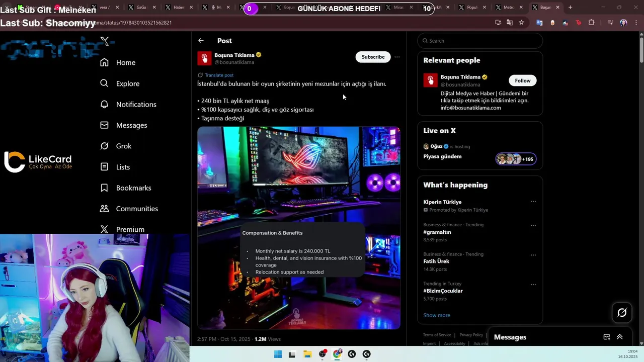Open the post's more options menu

[397, 57]
